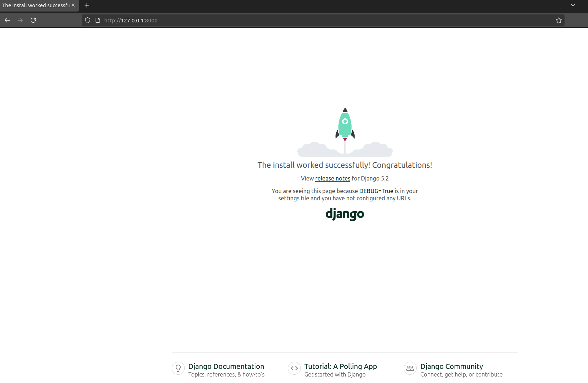Open Django Community link
The width and height of the screenshot is (588, 383).
452,366
